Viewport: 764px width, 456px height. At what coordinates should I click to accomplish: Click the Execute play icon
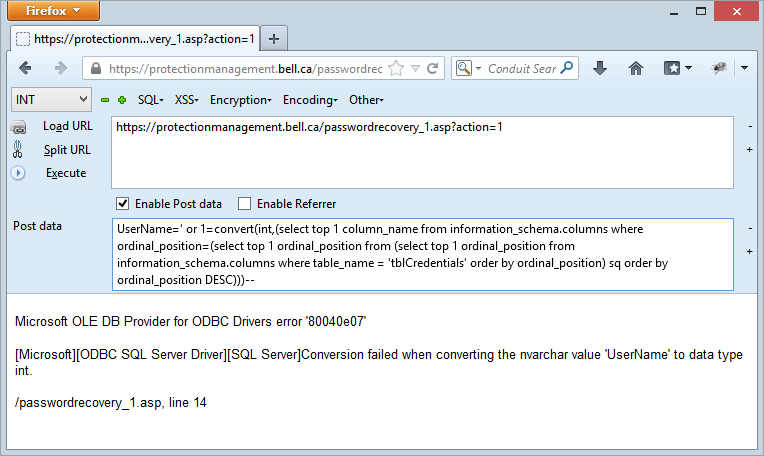pos(18,173)
